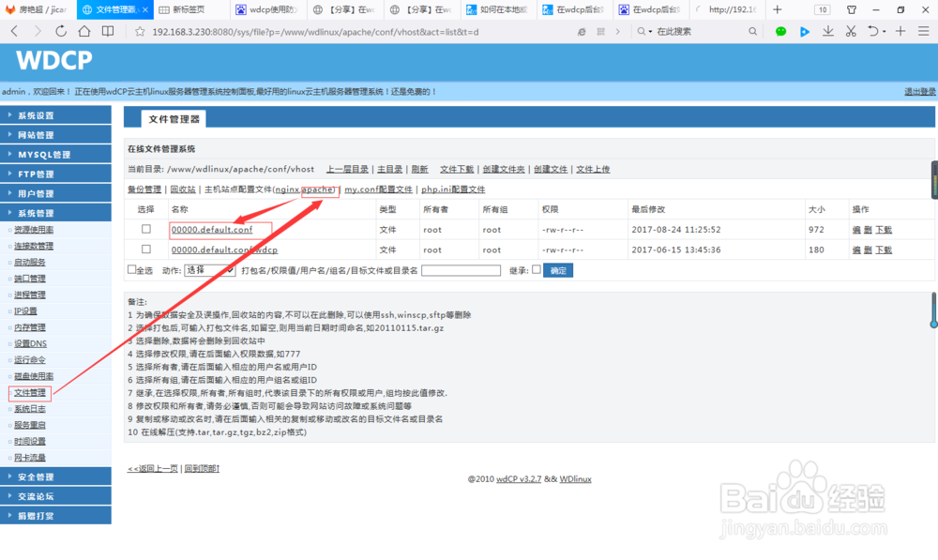Expand the FTP管理 sidebar section

point(55,174)
